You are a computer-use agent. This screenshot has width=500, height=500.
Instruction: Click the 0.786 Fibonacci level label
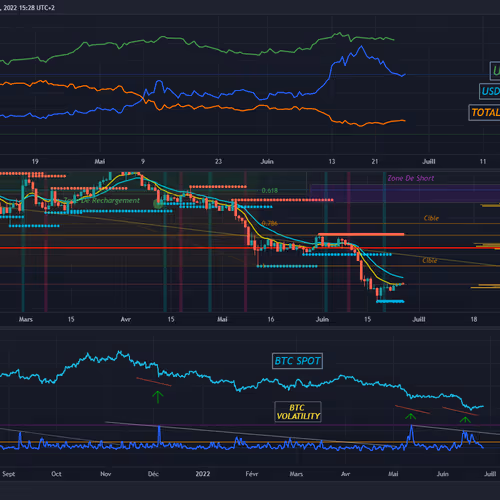pos(269,223)
